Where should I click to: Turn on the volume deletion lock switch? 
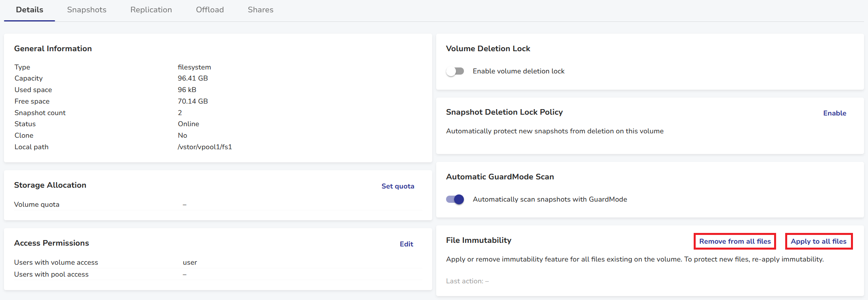(455, 71)
